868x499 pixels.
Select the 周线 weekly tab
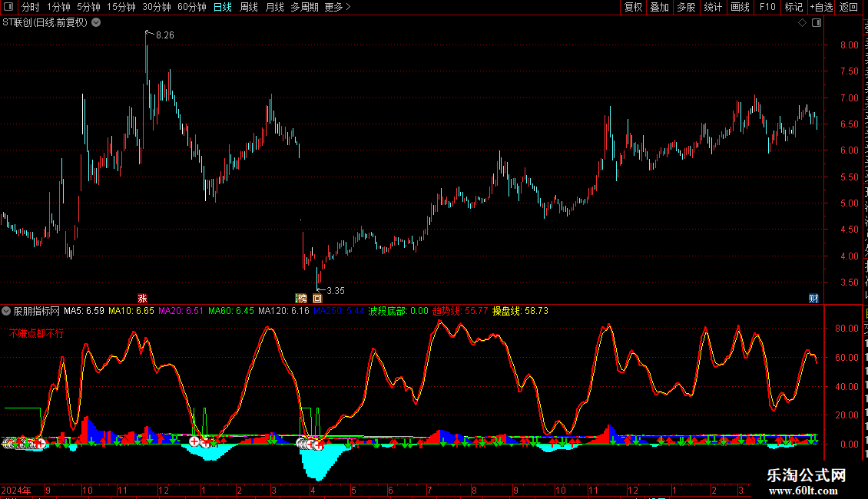pos(249,7)
